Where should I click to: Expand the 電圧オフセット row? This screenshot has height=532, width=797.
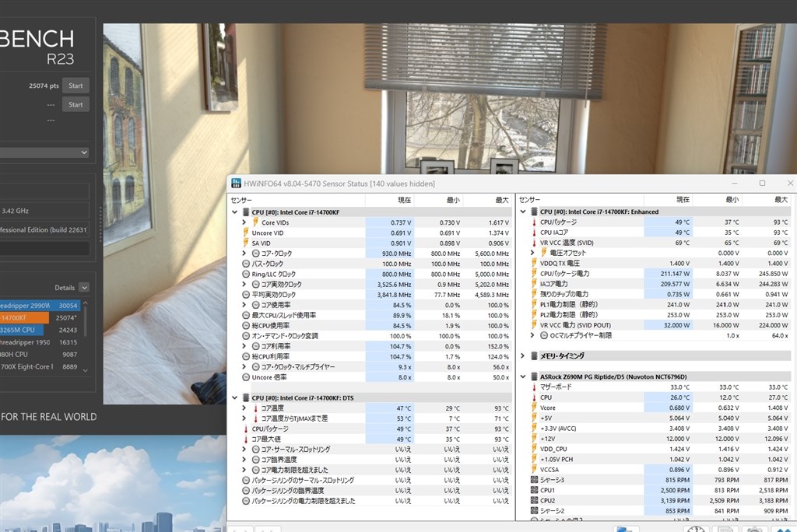click(532, 253)
